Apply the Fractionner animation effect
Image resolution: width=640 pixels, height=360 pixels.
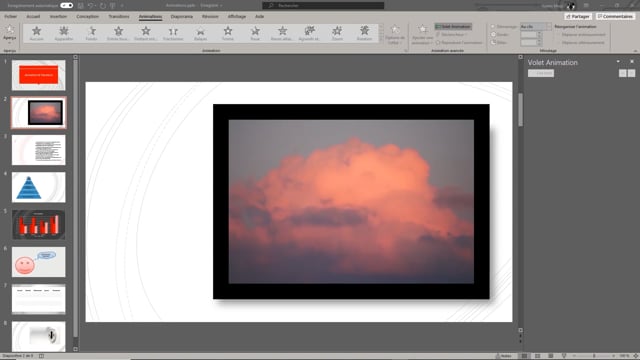(173, 33)
